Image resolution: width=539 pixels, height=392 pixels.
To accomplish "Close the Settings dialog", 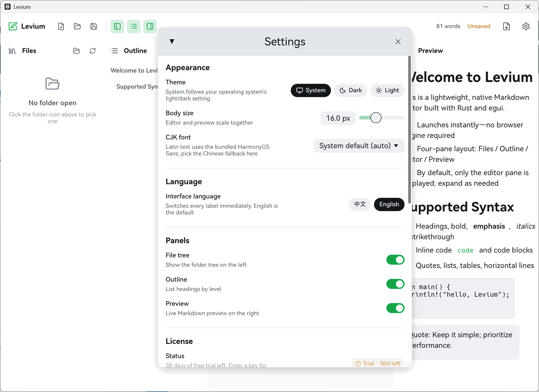I will click(x=398, y=42).
